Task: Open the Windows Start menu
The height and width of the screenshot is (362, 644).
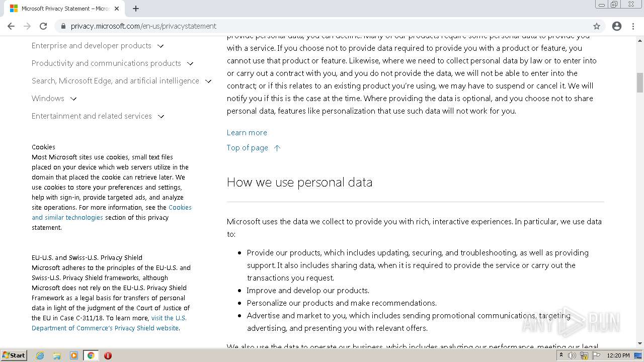Action: tap(14, 355)
